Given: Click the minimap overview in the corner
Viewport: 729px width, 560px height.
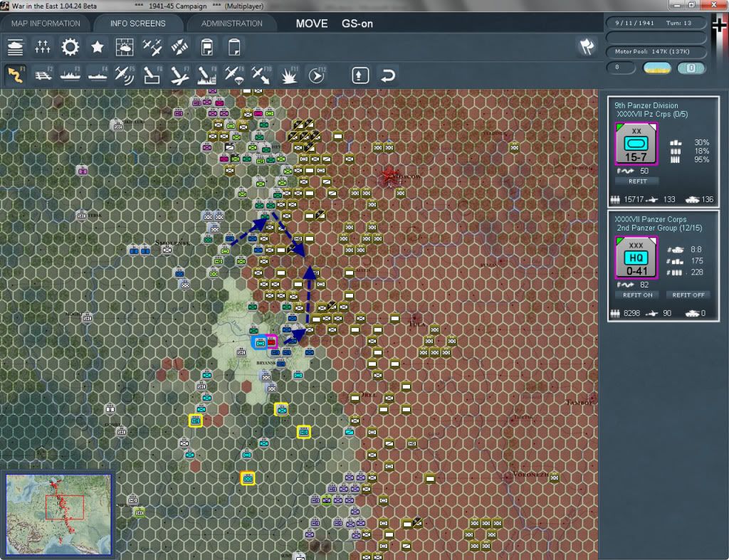Looking at the screenshot, I should pyautogui.click(x=58, y=514).
